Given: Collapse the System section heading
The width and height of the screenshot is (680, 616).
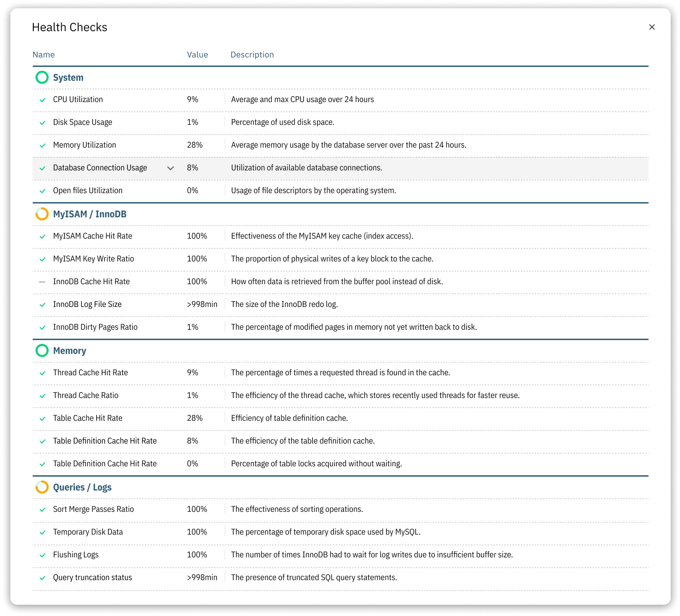Looking at the screenshot, I should [68, 77].
